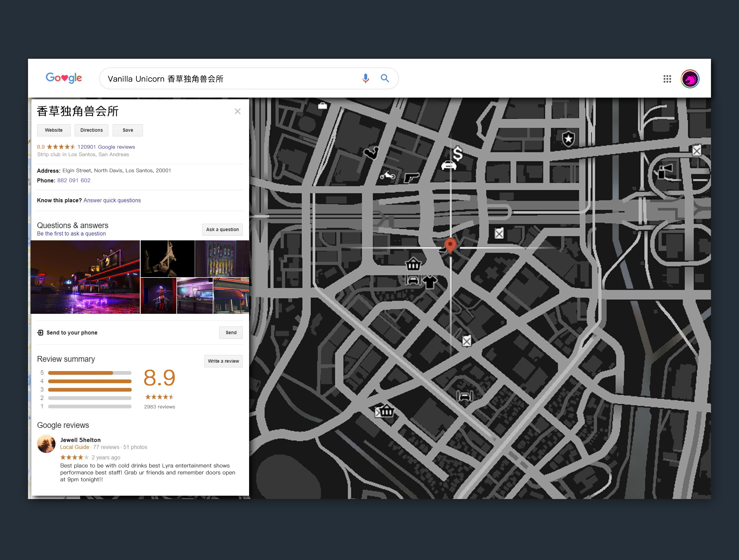Click the dollar sign map icon
Viewport: 739px width, 560px height.
[x=458, y=154]
